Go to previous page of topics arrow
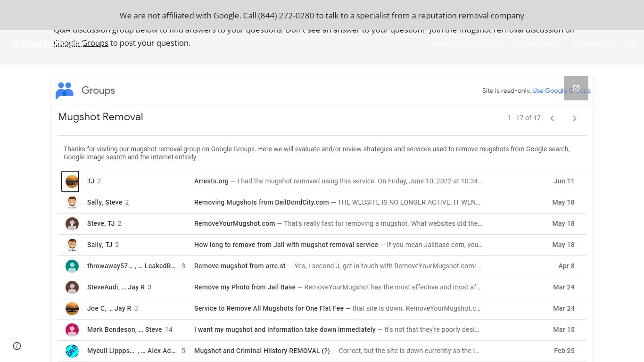 (x=552, y=118)
